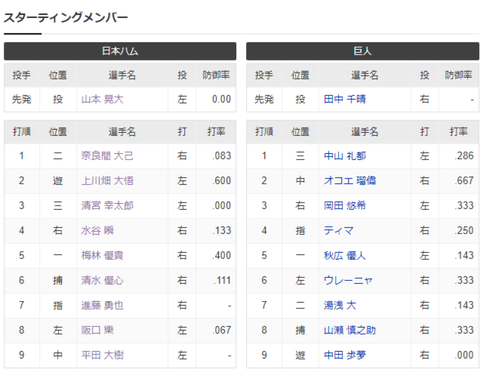Screen dimensions: 480x376
Task: Click the 打順 header in 日本ハム lineup table
Action: [x=22, y=132]
